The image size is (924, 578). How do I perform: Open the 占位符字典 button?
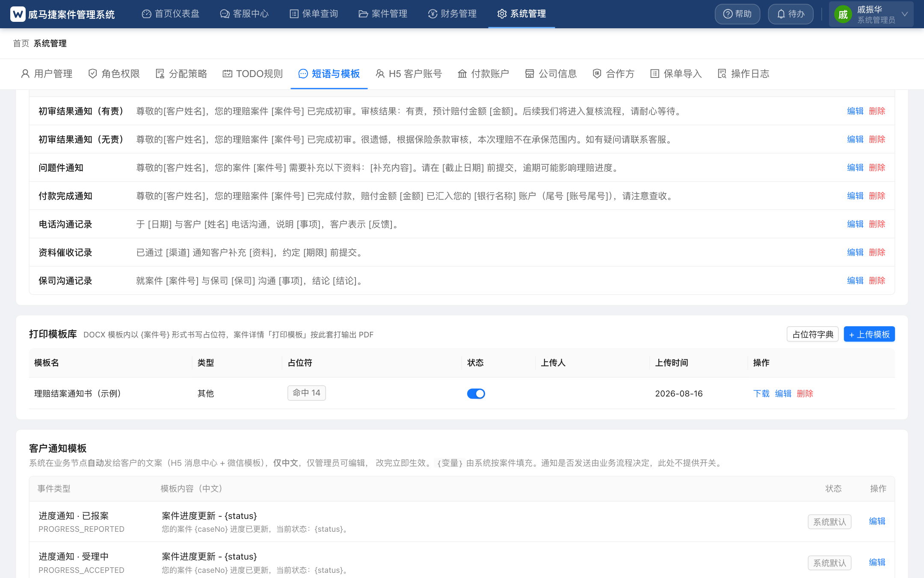click(x=812, y=334)
